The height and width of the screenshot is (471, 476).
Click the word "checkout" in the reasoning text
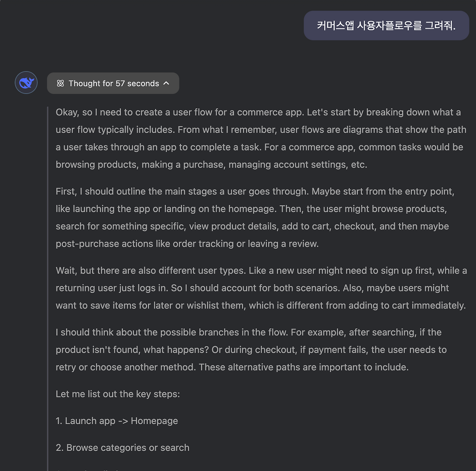click(354, 226)
